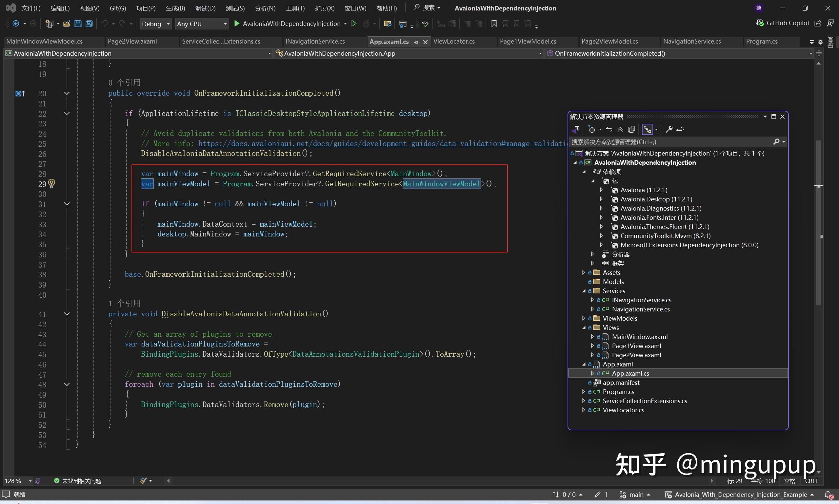
Task: Click the main branch status bar button
Action: pyautogui.click(x=635, y=495)
